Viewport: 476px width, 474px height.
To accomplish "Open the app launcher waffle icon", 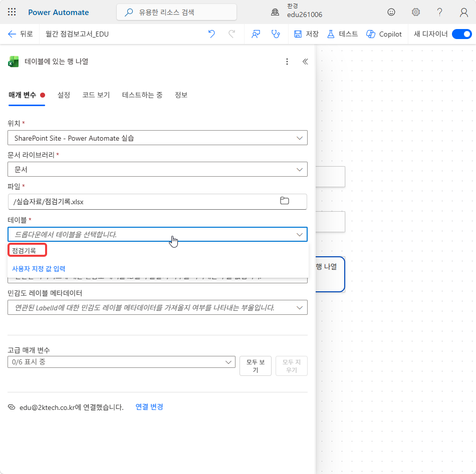I will click(x=12, y=12).
